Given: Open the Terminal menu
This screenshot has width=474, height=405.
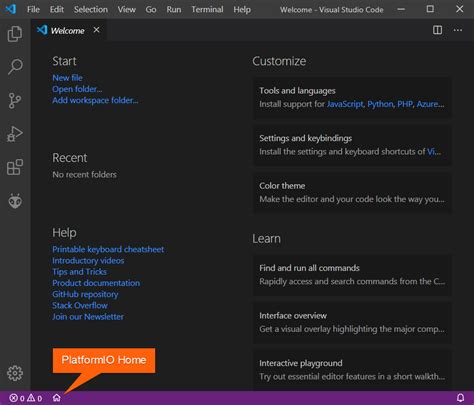Looking at the screenshot, I should coord(207,9).
